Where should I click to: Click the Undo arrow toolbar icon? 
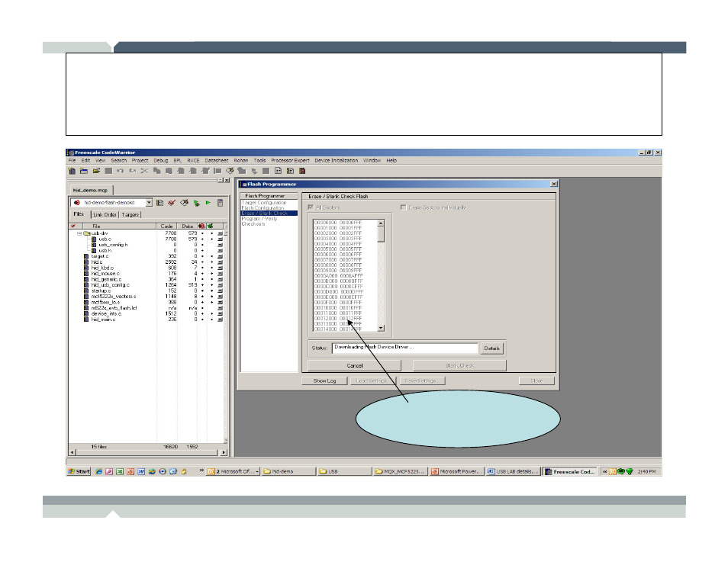tap(121, 171)
